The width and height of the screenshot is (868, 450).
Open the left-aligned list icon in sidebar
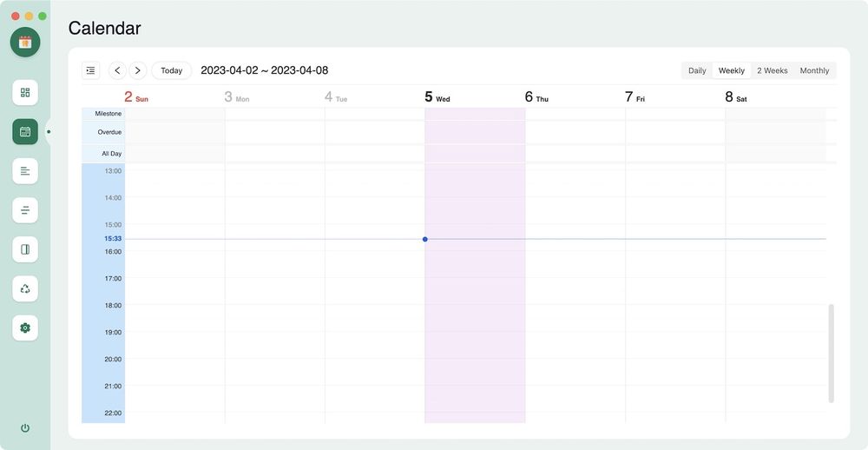click(25, 170)
